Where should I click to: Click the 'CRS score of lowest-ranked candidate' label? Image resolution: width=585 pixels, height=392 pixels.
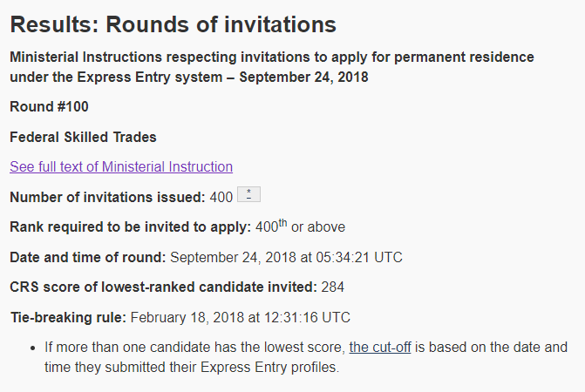pyautogui.click(x=163, y=287)
